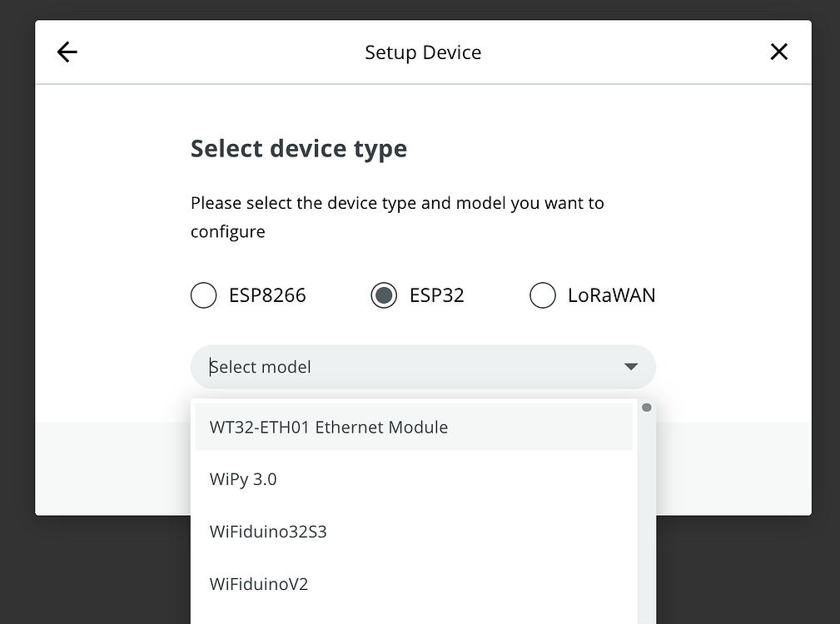Image resolution: width=840 pixels, height=624 pixels.
Task: Collapse the model dropdown via its arrow
Action: coord(630,366)
